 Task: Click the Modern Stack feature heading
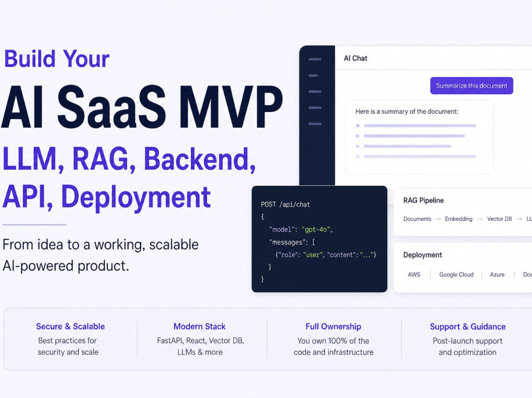point(199,326)
